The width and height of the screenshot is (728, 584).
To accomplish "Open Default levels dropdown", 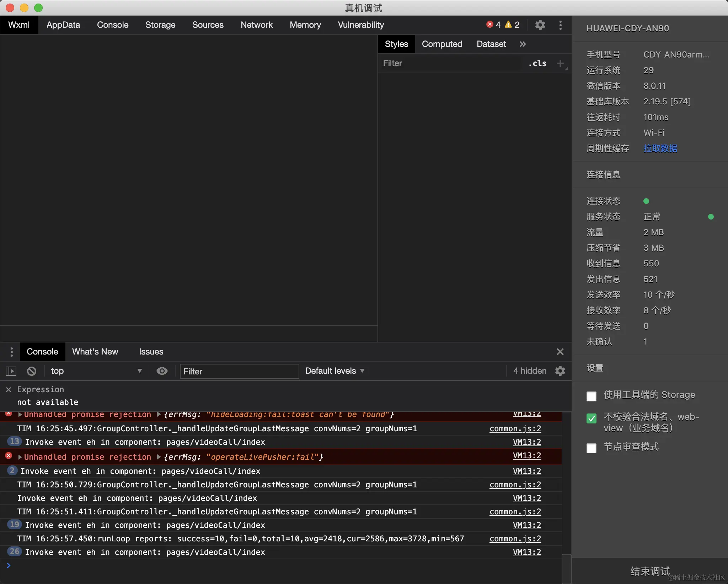I will tap(334, 371).
